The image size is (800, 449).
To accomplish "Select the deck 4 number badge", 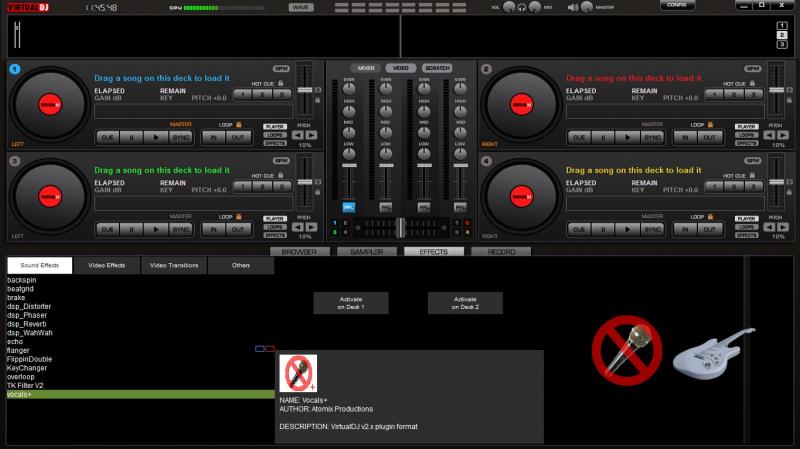I will (486, 161).
